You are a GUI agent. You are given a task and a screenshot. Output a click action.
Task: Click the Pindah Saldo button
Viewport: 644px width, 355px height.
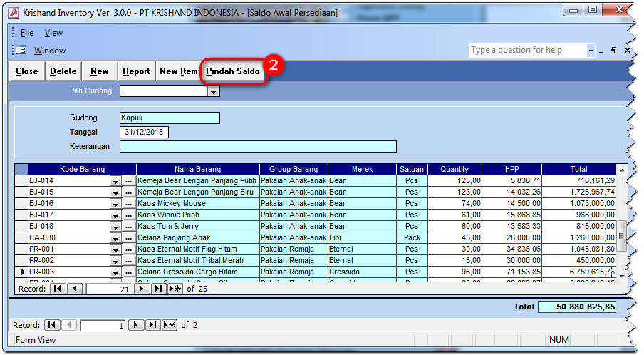[x=233, y=71]
